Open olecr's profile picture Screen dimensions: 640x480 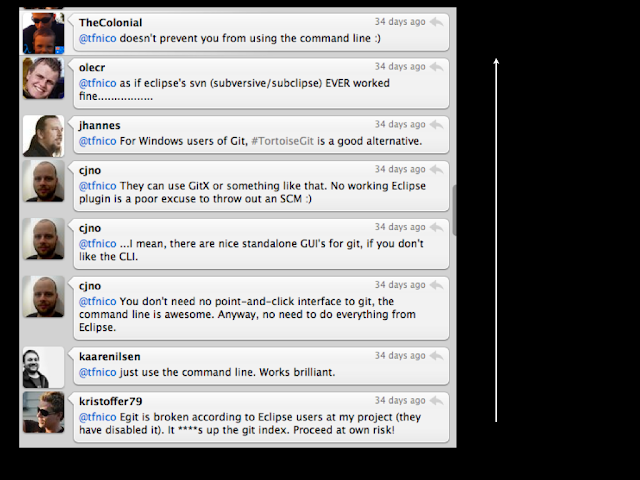(43, 78)
